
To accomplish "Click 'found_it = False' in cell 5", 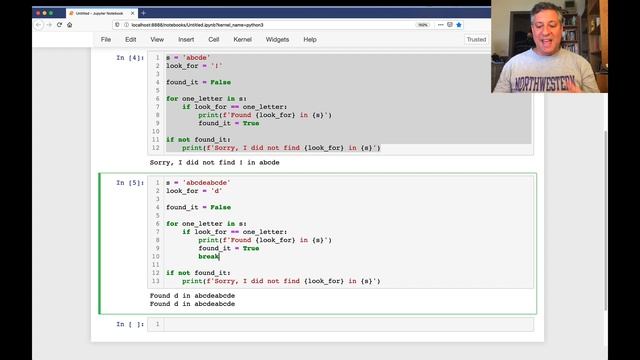I will click(x=198, y=207).
